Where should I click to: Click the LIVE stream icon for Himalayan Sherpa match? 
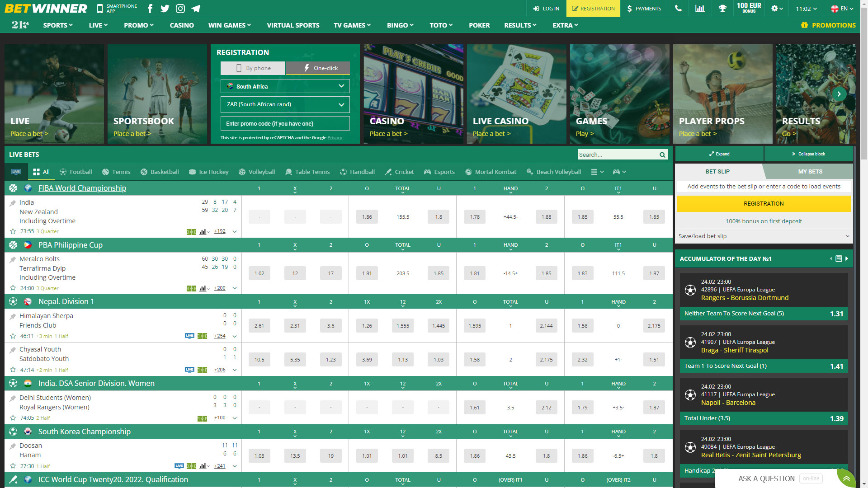[x=189, y=336]
